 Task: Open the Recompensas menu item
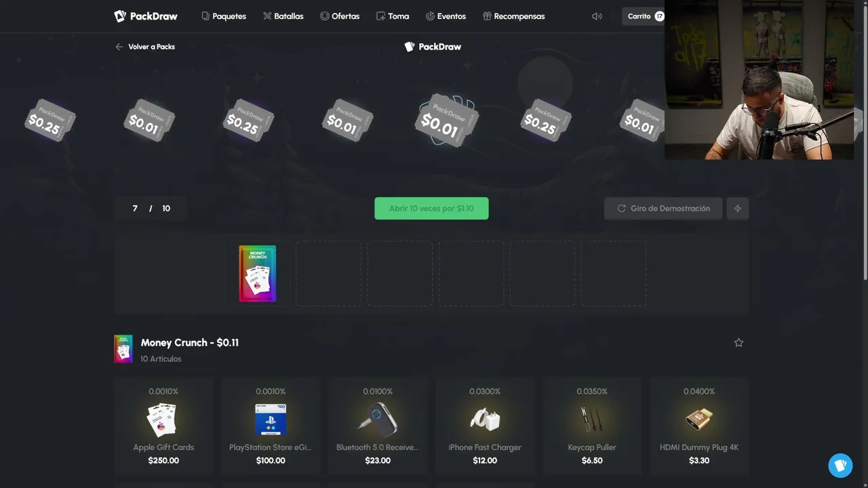[x=513, y=16]
